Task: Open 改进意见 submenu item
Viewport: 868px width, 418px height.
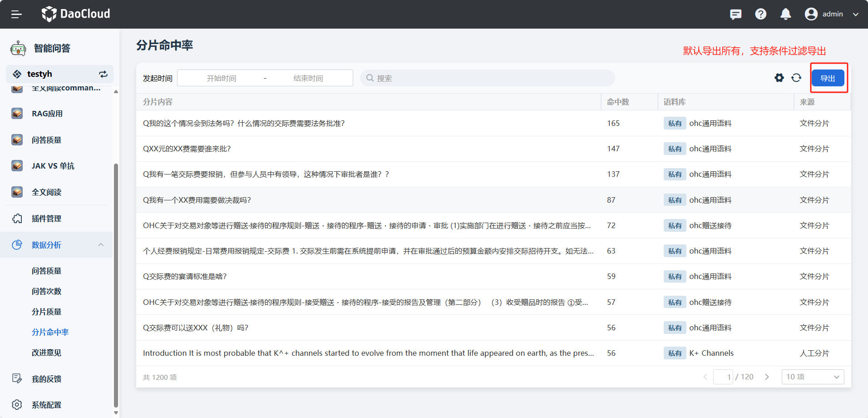Action: coord(46,353)
